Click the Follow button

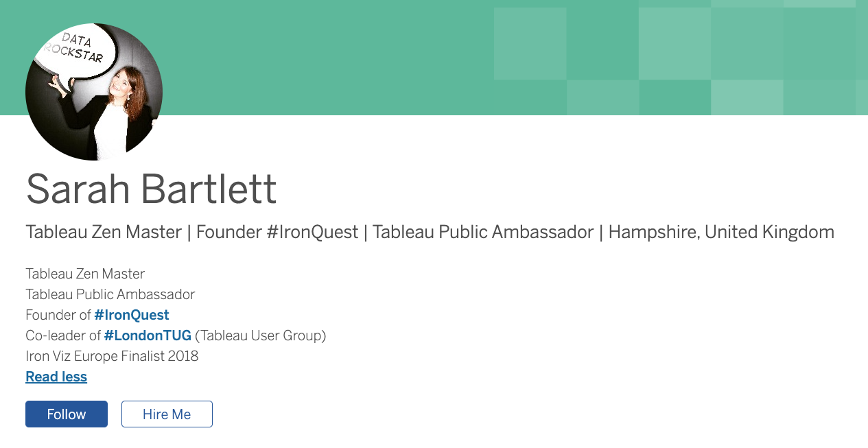(x=67, y=414)
